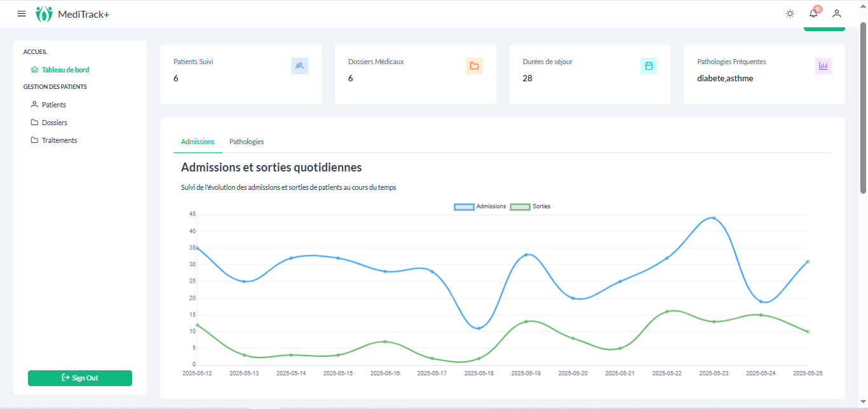Click the Admissions et sorties quotidiennes heading
The width and height of the screenshot is (868, 409).
(x=271, y=168)
